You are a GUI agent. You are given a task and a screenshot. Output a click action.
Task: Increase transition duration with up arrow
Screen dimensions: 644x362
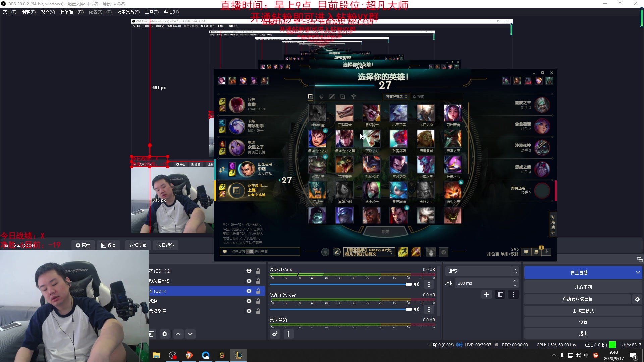click(x=515, y=281)
